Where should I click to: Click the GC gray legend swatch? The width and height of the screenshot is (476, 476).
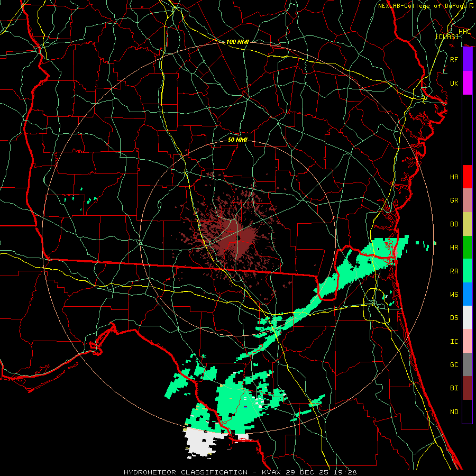tap(467, 364)
